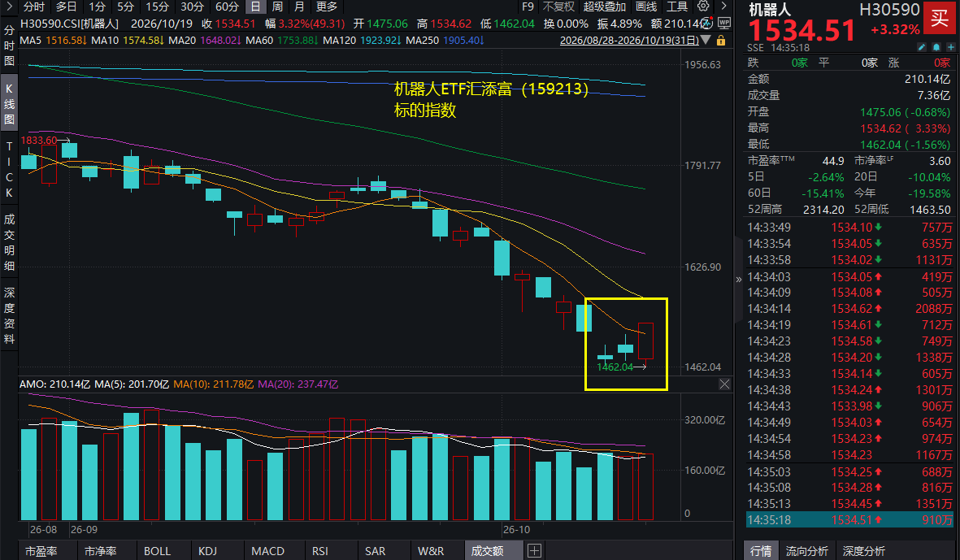Expand the side panel with the double chevron
Screen dimensions: 960x560
(x=738, y=280)
